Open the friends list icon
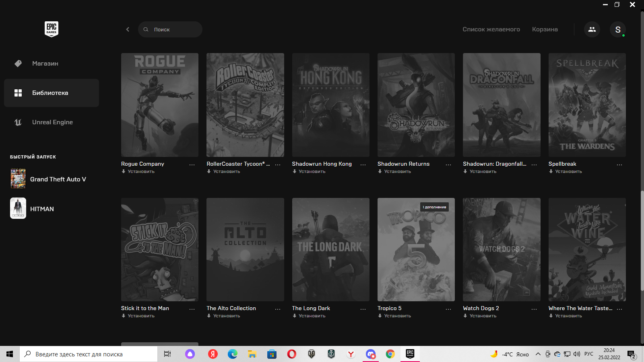 pyautogui.click(x=592, y=29)
